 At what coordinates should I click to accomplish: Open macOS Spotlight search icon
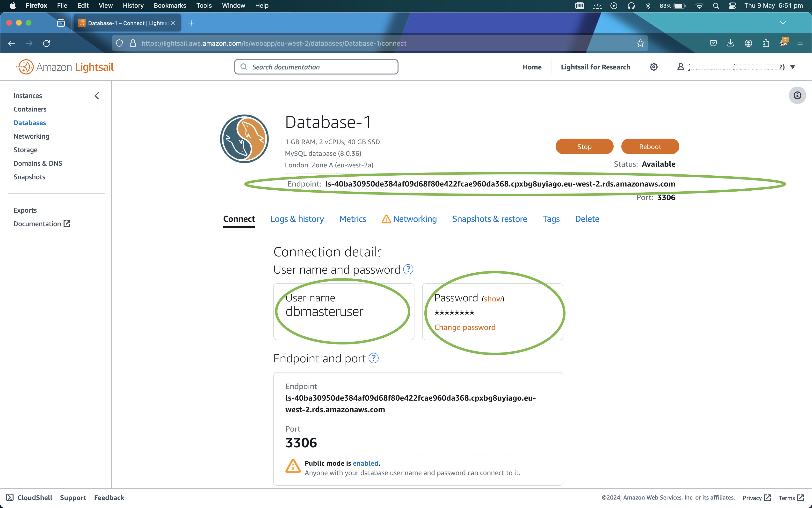point(716,6)
